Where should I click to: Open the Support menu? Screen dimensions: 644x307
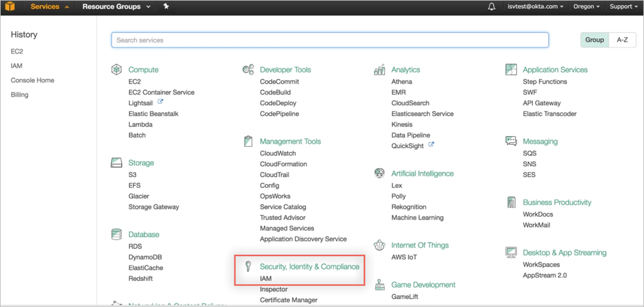[x=624, y=7]
